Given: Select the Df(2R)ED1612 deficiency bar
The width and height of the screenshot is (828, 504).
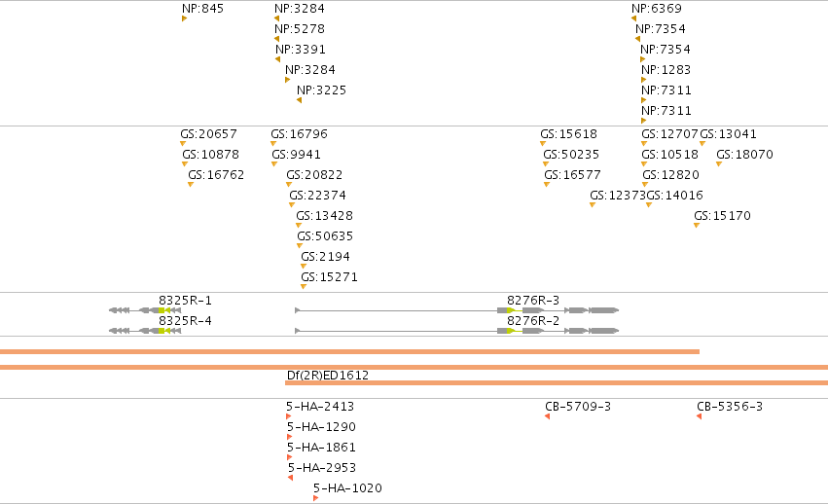Looking at the screenshot, I should pos(557,383).
